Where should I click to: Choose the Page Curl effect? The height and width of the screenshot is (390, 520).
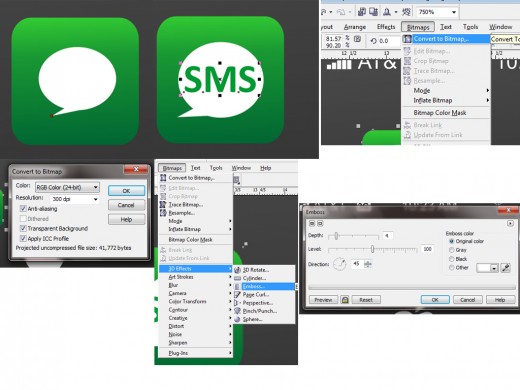click(255, 295)
